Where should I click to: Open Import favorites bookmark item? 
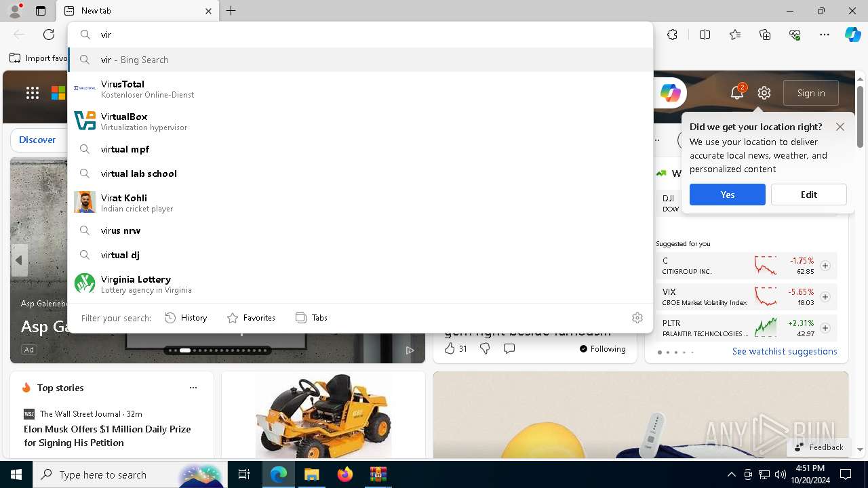coord(38,58)
